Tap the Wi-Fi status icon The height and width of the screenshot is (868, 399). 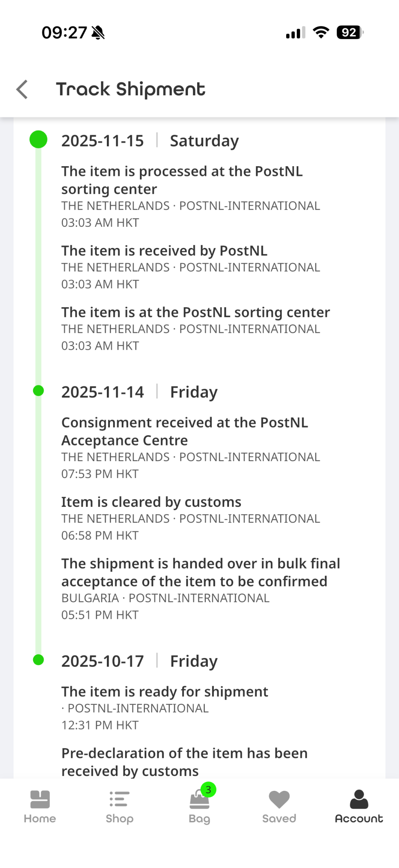(x=321, y=33)
